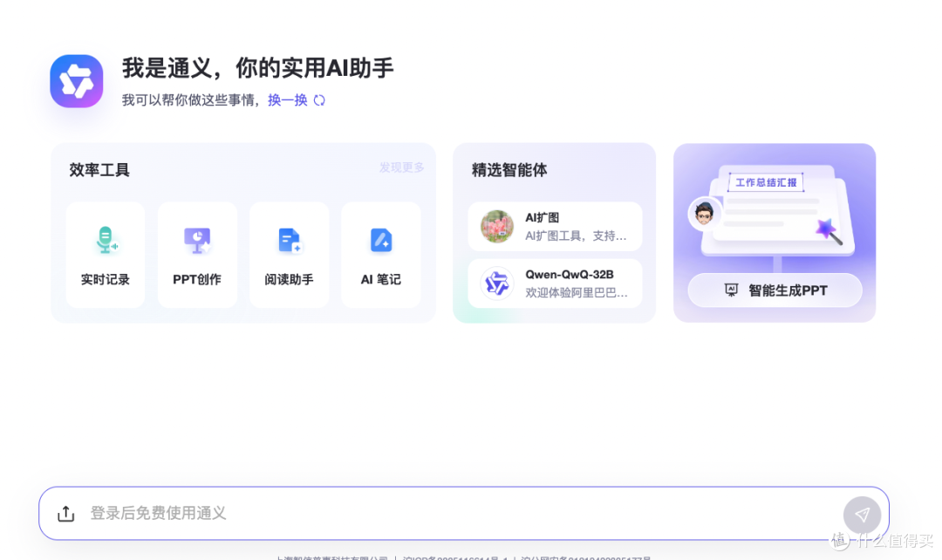
Task: Click the 换一换 link
Action: [287, 100]
